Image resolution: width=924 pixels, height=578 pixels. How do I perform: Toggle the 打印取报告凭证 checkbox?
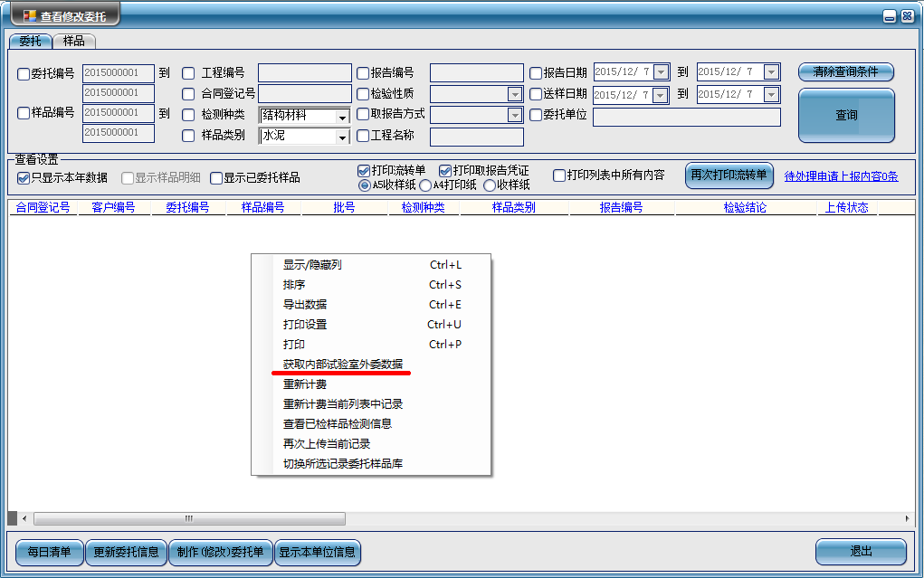coord(445,171)
